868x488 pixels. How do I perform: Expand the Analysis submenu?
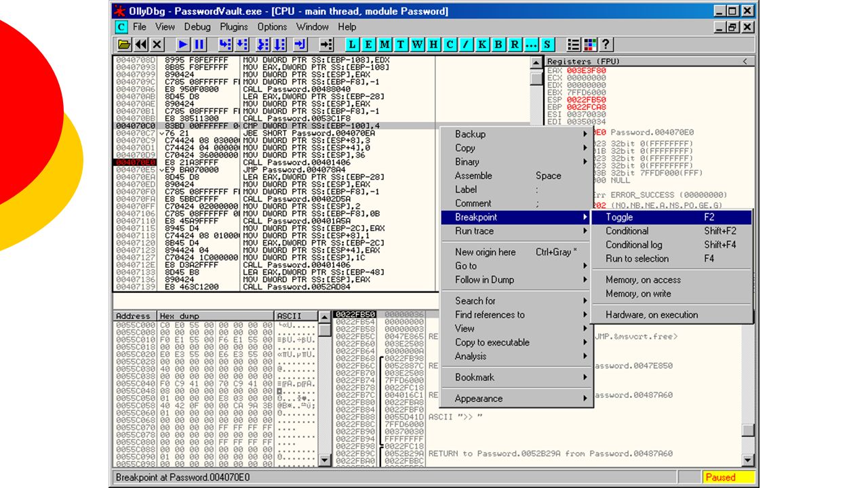(517, 357)
